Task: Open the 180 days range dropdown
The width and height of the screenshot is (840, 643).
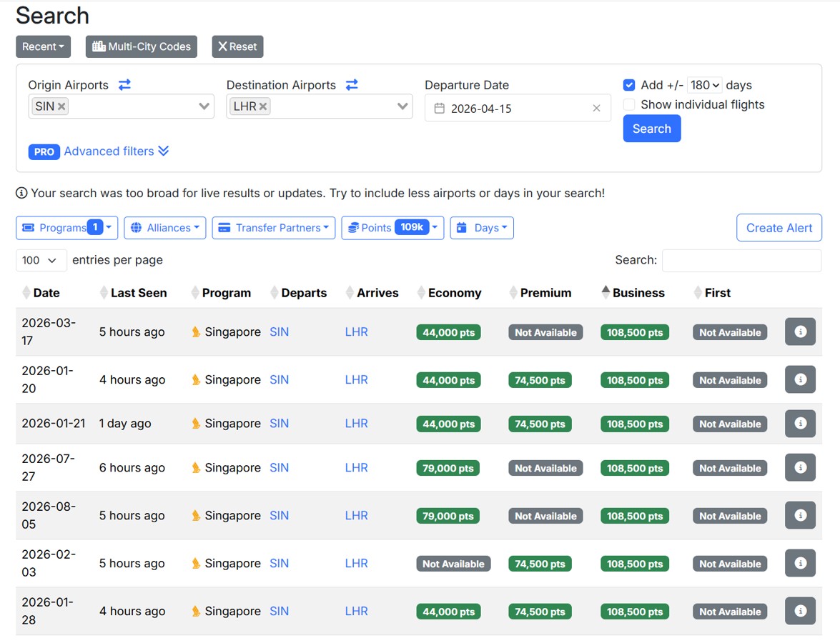Action: tap(705, 85)
